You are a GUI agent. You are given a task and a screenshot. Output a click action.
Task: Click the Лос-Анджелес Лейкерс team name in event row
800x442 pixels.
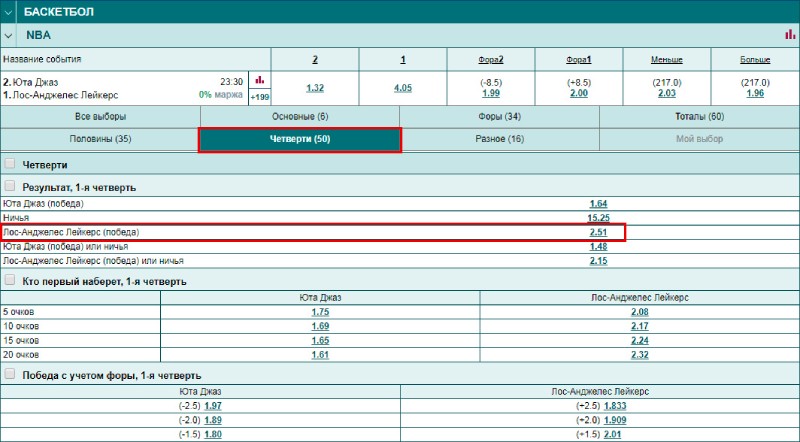(x=65, y=95)
